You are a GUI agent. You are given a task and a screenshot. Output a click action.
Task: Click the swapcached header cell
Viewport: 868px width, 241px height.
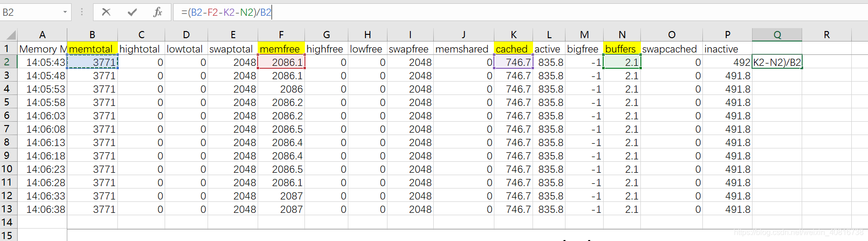(672, 49)
